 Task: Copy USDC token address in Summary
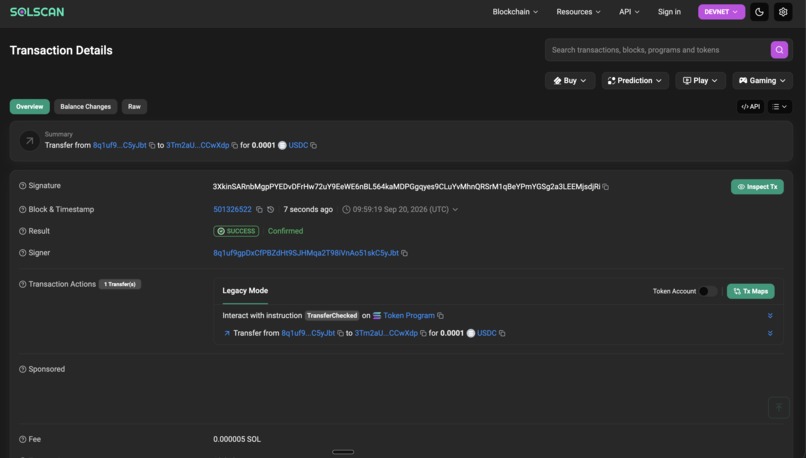click(314, 145)
